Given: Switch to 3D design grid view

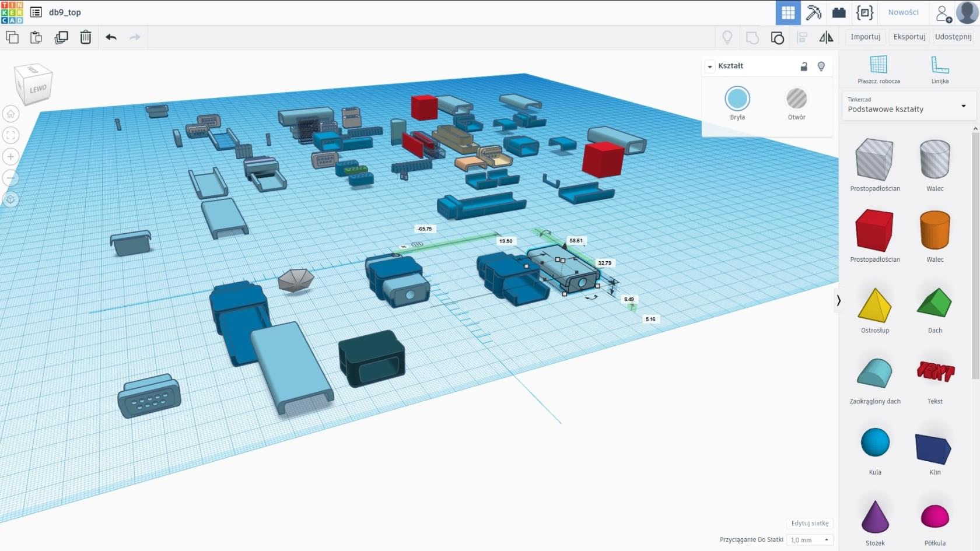Looking at the screenshot, I should pos(788,12).
